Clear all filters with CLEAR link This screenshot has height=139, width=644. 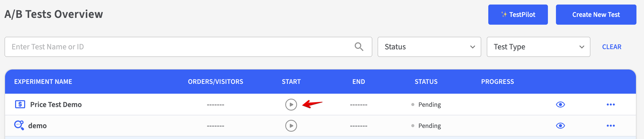click(612, 47)
